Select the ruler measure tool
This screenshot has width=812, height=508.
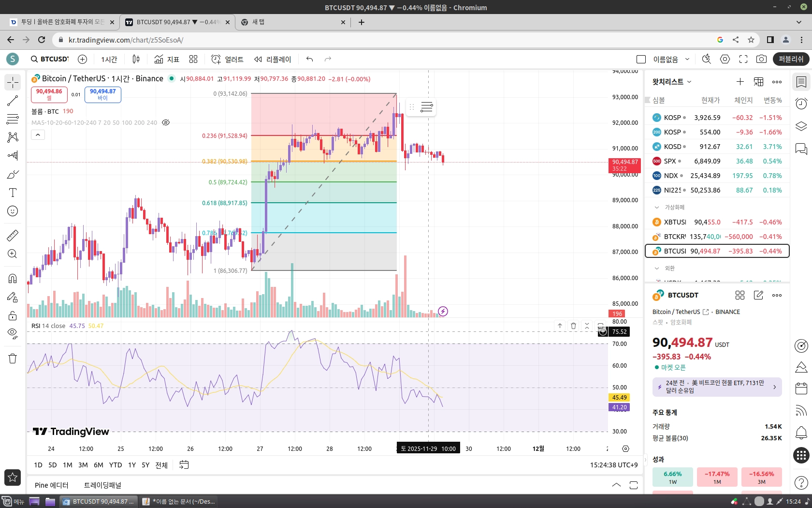pyautogui.click(x=13, y=236)
